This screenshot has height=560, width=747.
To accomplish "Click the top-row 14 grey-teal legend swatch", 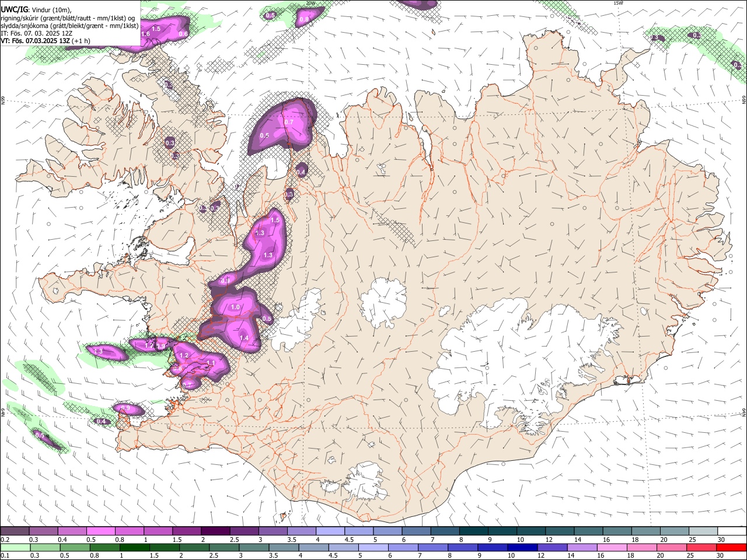I will pos(589,531).
